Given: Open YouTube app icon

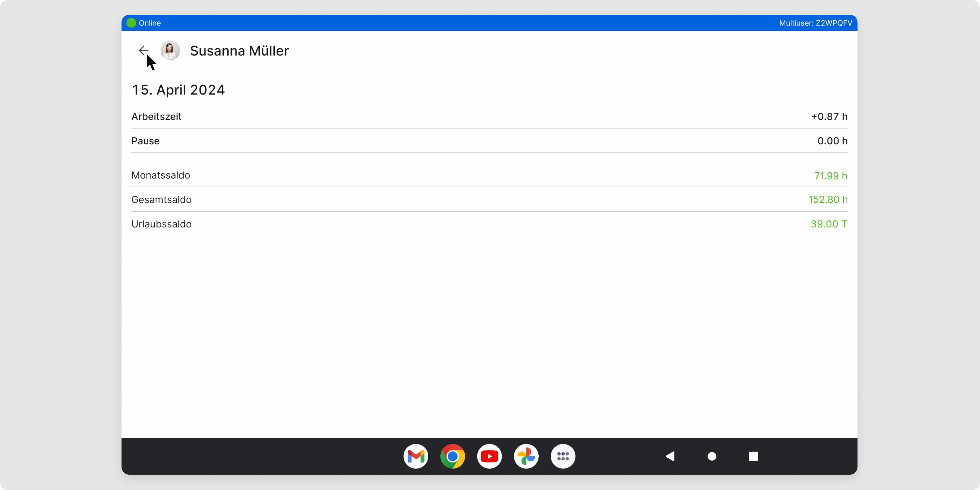Looking at the screenshot, I should (x=489, y=456).
